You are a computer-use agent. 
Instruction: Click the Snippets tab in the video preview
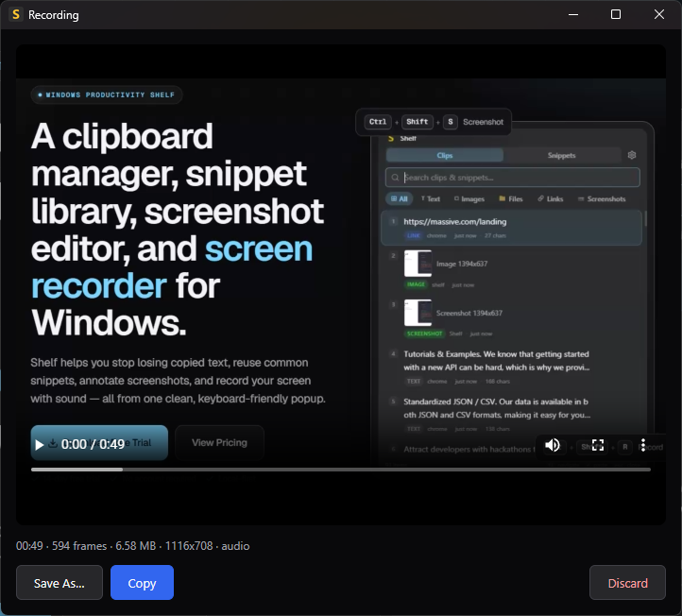point(561,155)
